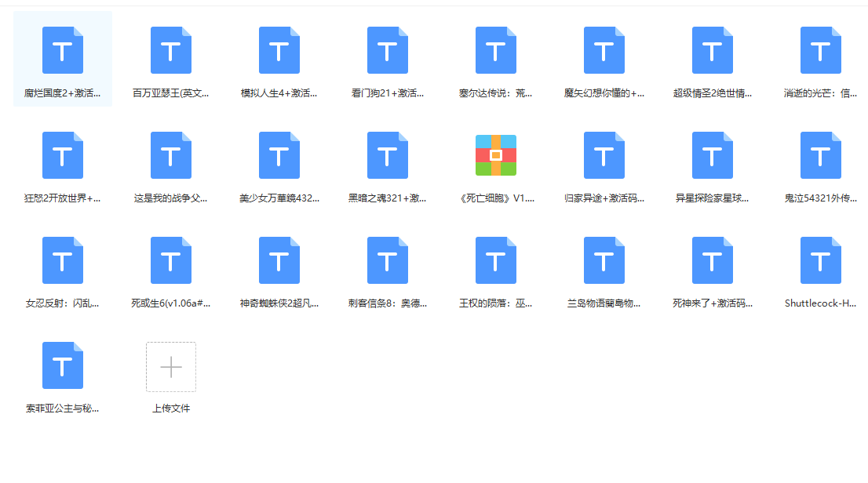This screenshot has height=483, width=868.
Task: Select the 死神来了+激活码 file icon
Action: click(713, 260)
